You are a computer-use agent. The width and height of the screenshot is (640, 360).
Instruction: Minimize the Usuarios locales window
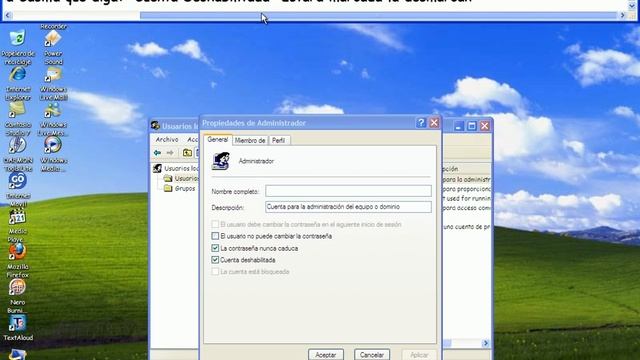[x=458, y=126]
